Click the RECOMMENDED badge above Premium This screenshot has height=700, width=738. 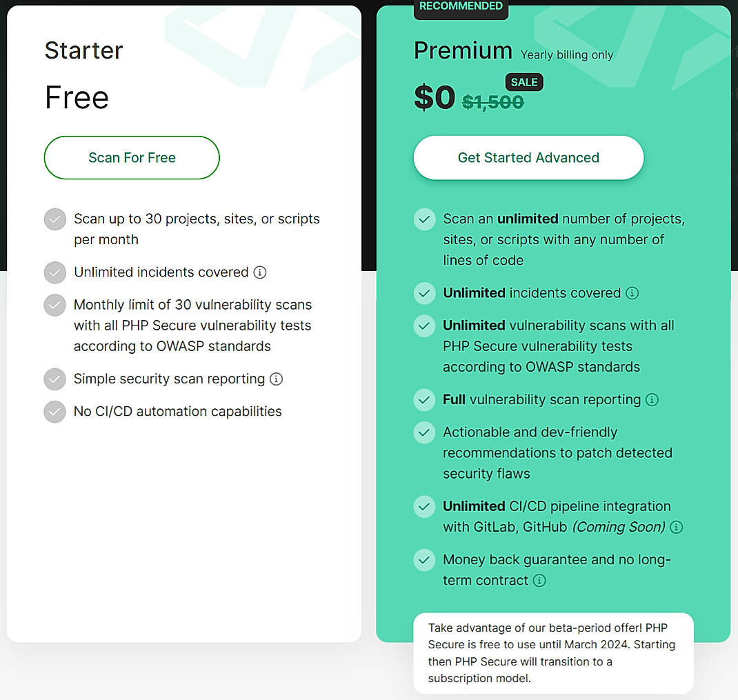pos(461,6)
